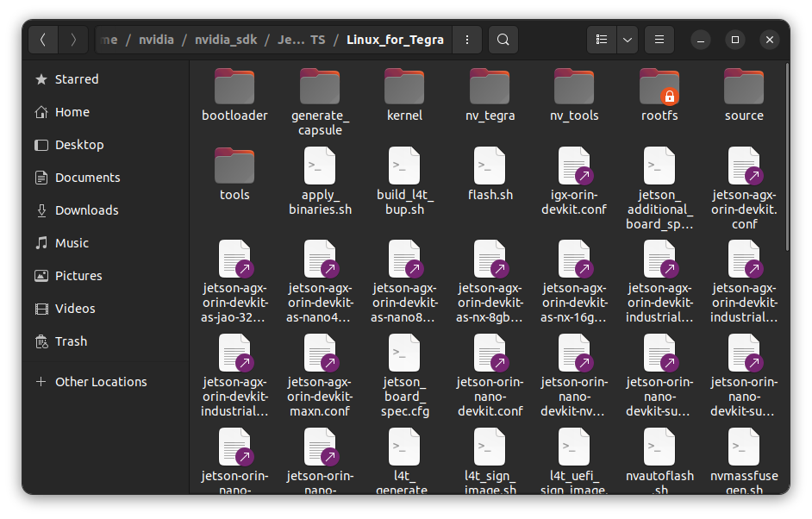This screenshot has height=519, width=812.
Task: Select the jetson-agx-orin-devkit.conf file
Action: (744, 189)
